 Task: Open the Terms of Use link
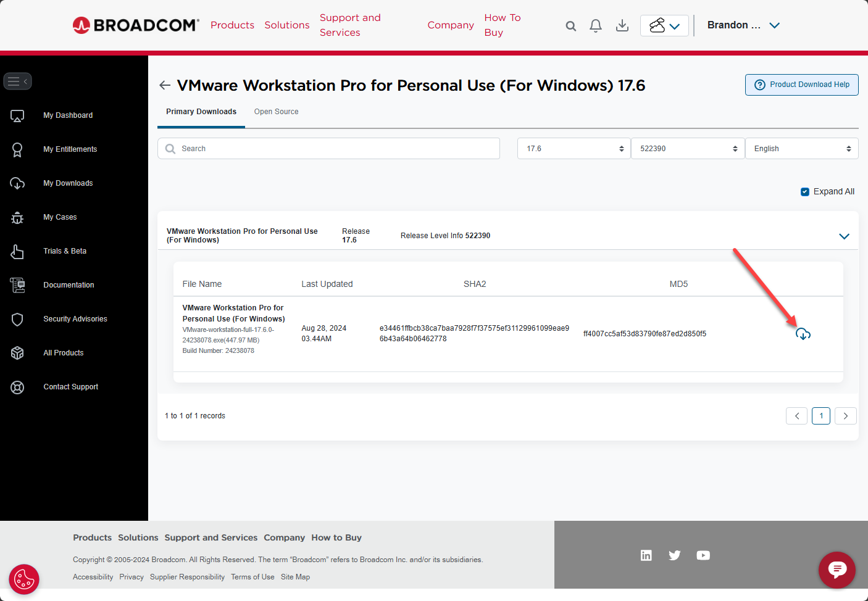tap(252, 577)
